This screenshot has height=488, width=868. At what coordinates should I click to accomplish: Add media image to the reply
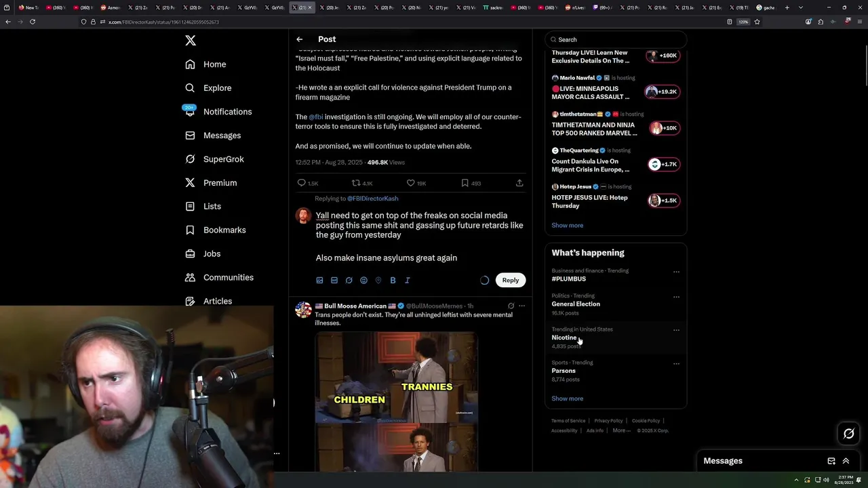319,281
